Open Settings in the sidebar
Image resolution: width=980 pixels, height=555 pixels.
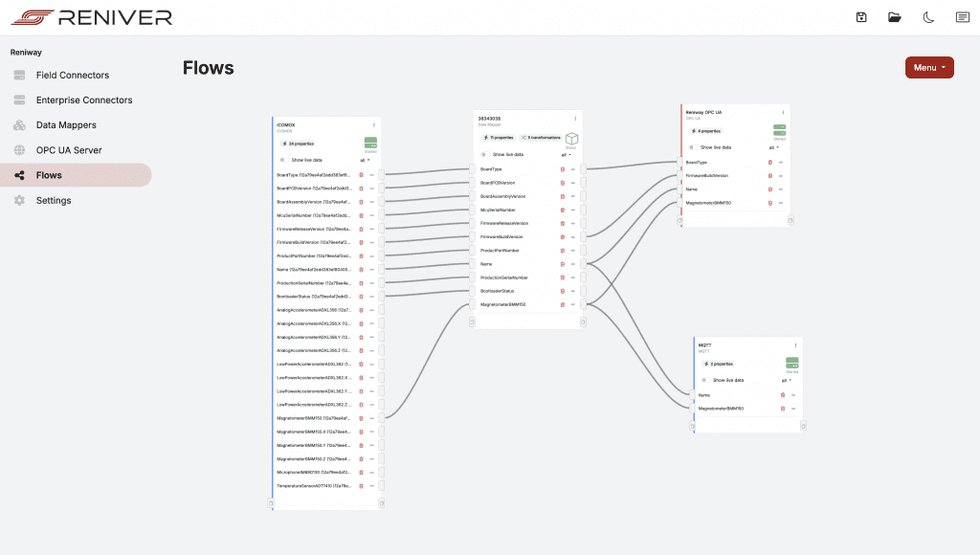tap(54, 200)
